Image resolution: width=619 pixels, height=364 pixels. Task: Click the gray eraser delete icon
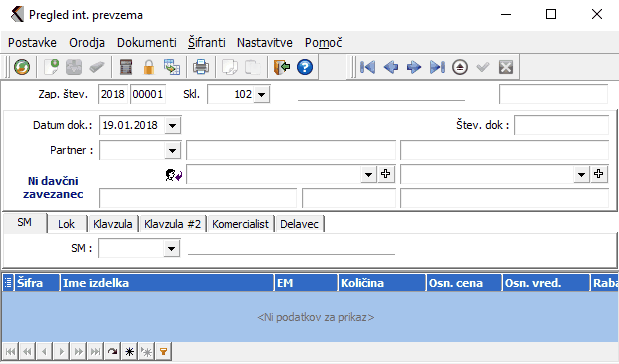(x=96, y=67)
